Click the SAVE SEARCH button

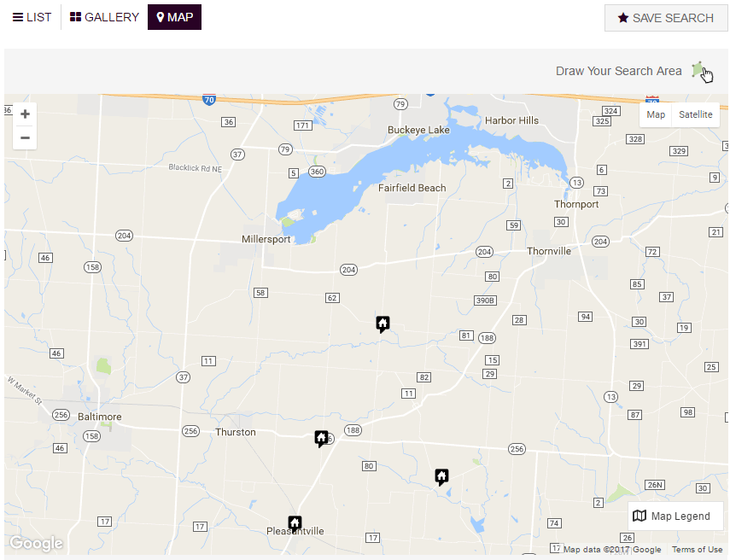tap(666, 18)
